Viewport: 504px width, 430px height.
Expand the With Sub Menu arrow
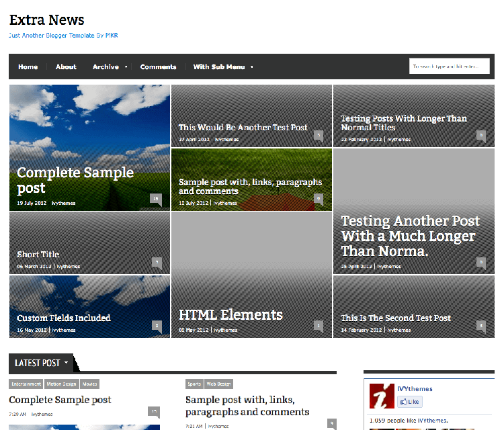click(x=252, y=67)
